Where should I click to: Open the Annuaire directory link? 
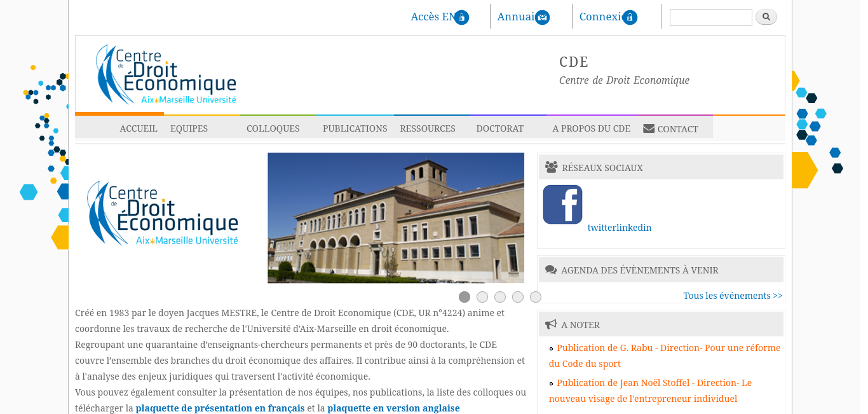524,17
